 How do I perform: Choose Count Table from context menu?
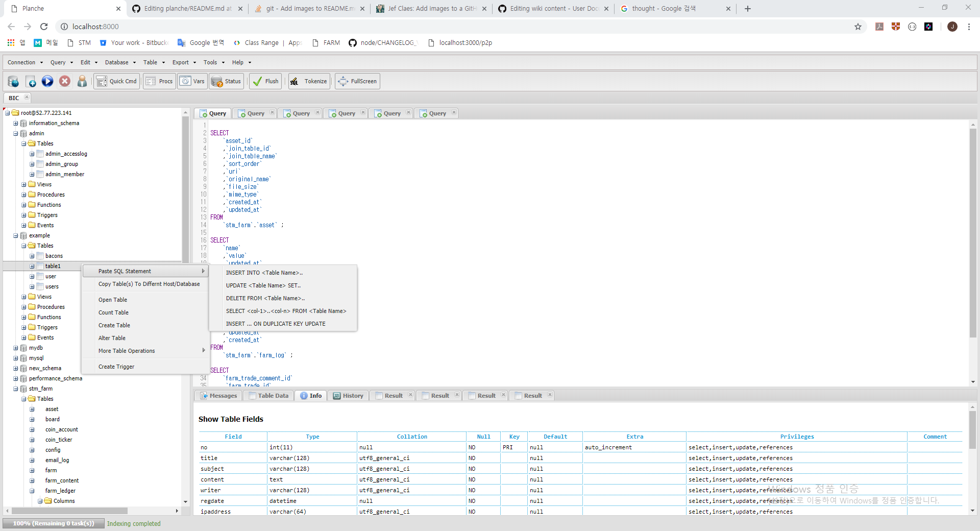tap(145, 312)
